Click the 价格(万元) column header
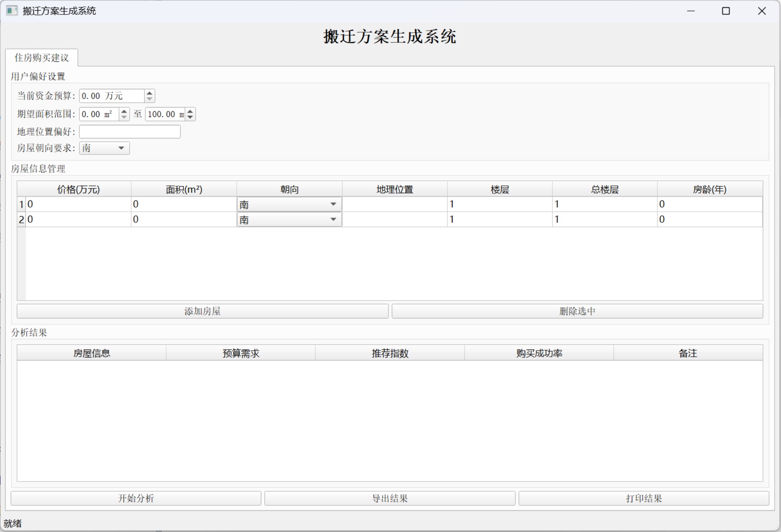This screenshot has width=781, height=532. click(x=78, y=189)
